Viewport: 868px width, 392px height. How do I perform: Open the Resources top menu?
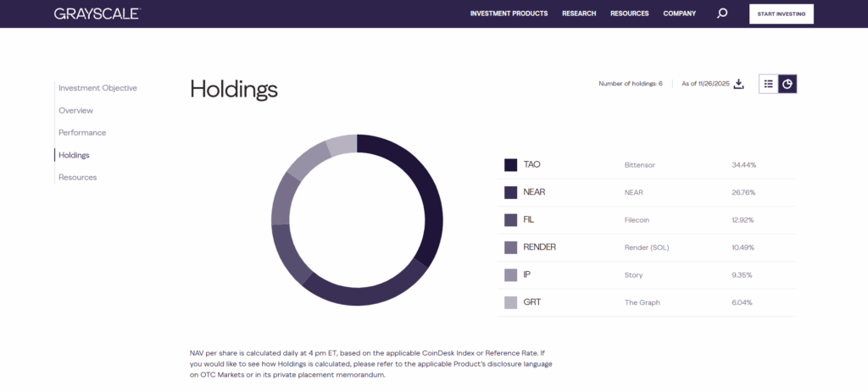(x=630, y=14)
